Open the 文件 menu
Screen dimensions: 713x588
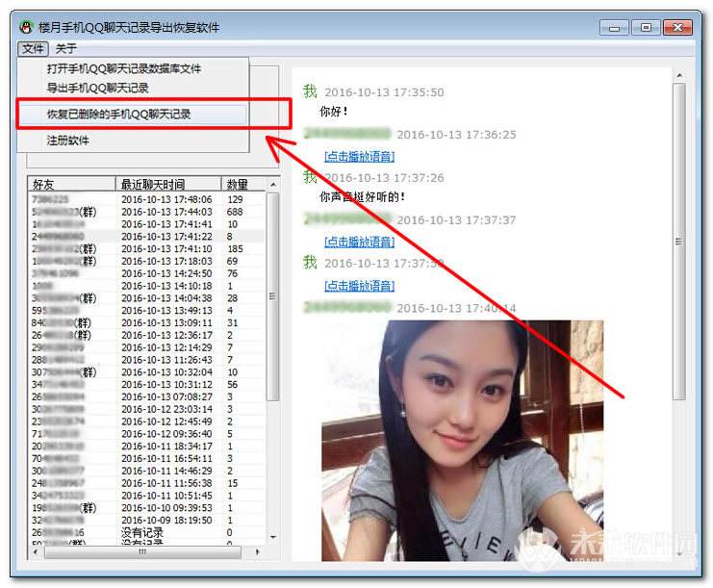[x=33, y=48]
